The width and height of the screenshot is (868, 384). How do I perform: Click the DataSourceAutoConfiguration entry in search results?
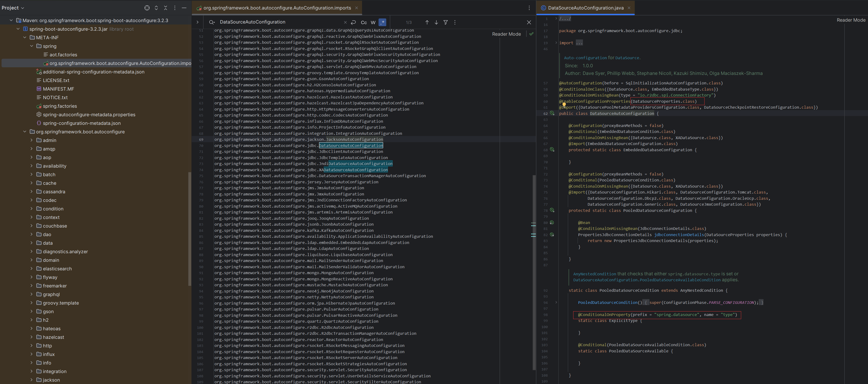351,145
